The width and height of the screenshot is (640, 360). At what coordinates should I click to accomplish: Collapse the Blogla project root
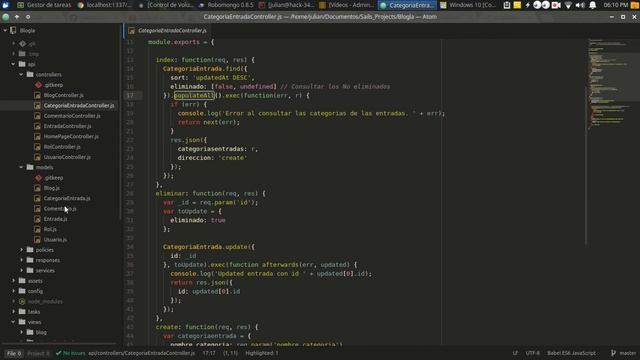coord(5,30)
